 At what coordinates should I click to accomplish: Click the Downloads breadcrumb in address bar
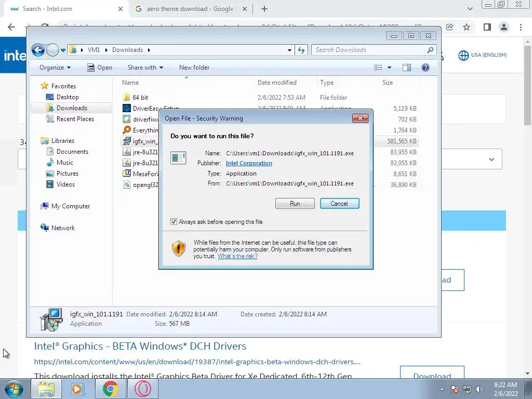[128, 50]
